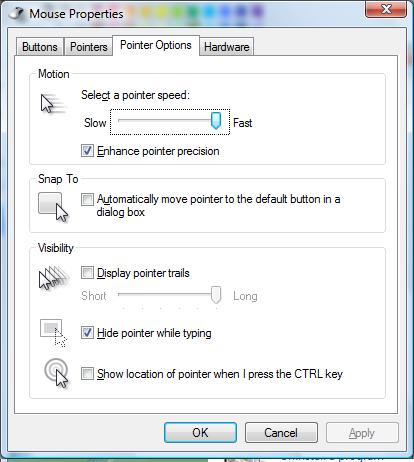Image resolution: width=414 pixels, height=462 pixels.
Task: Click the pointer trails length slider thumb
Action: 216,294
